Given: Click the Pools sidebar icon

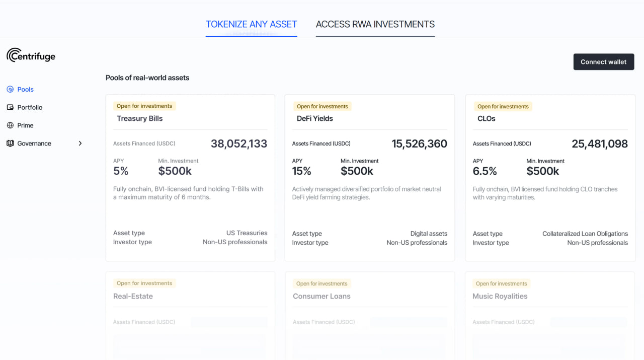Looking at the screenshot, I should click(10, 89).
